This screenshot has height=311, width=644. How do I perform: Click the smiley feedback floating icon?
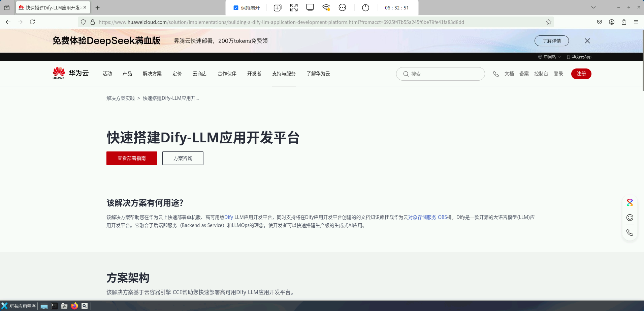(x=630, y=218)
